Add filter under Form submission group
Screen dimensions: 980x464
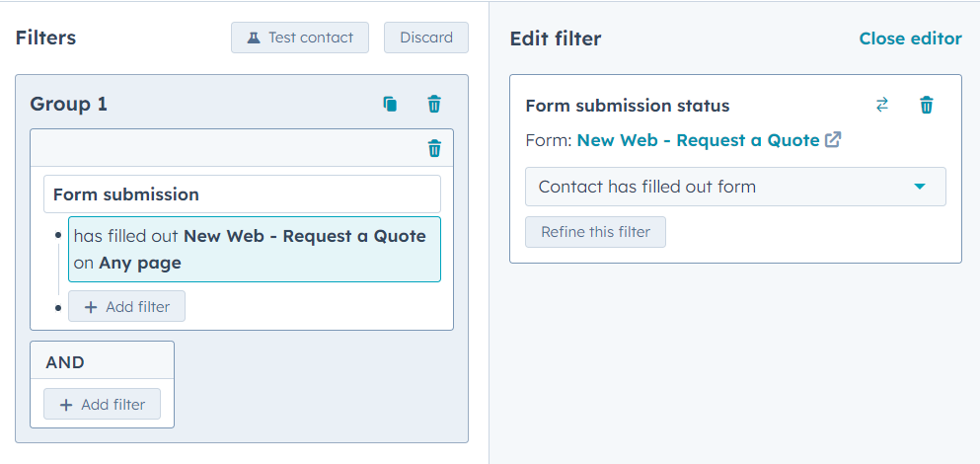(x=127, y=306)
